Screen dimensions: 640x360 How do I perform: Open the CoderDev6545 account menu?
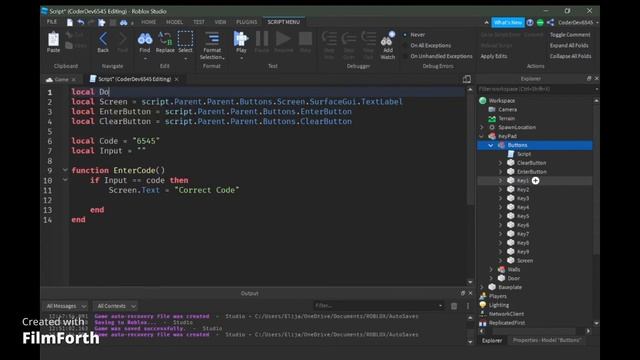tap(578, 22)
